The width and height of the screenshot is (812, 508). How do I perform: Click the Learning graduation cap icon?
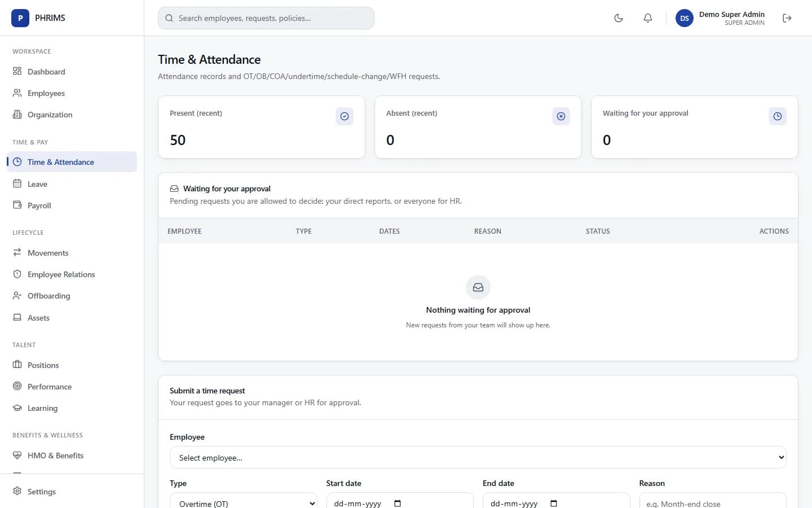[17, 408]
